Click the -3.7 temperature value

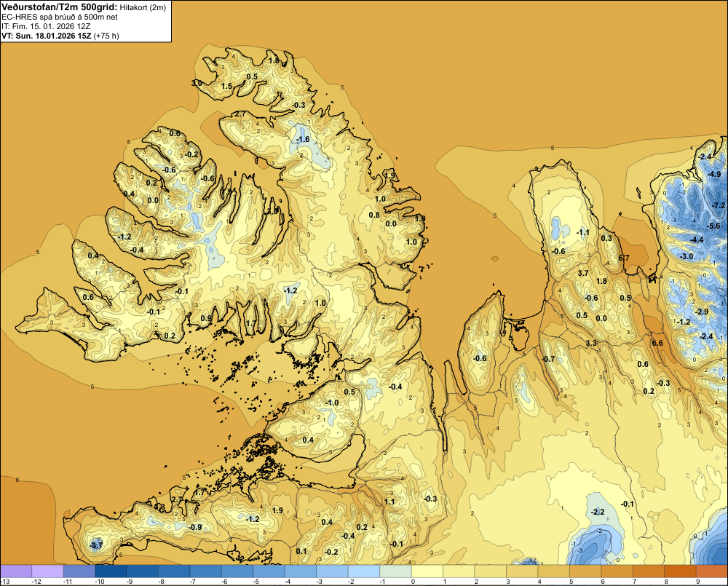click(96, 546)
